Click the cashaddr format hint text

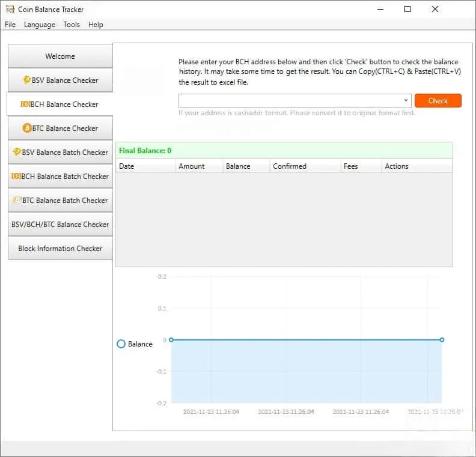[296, 113]
